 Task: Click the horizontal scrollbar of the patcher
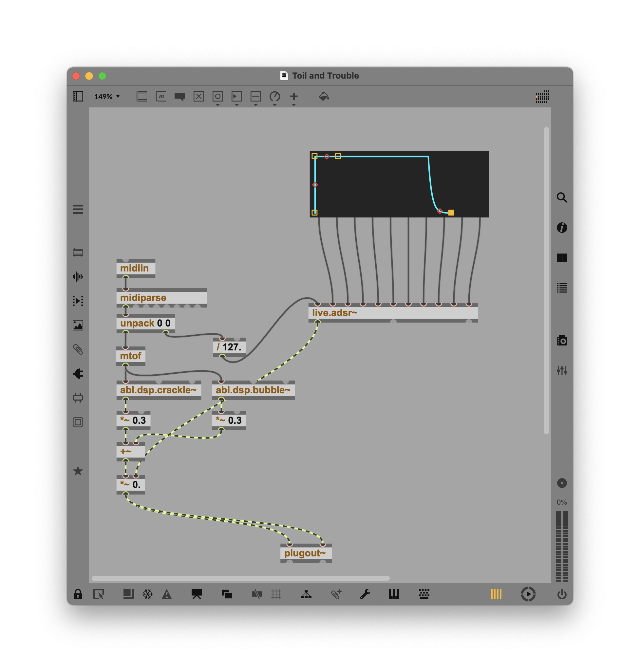click(x=240, y=578)
